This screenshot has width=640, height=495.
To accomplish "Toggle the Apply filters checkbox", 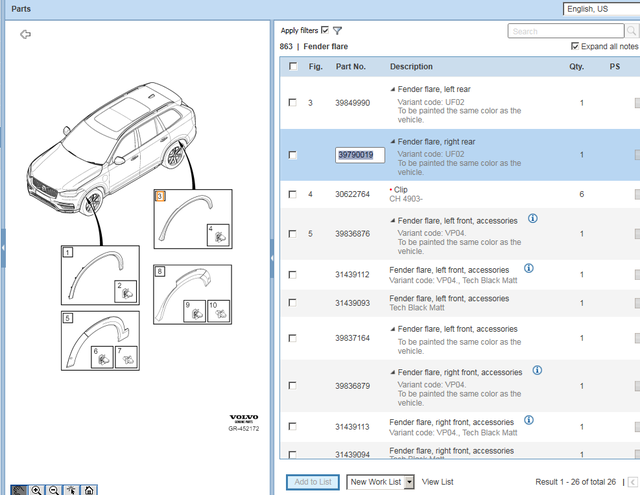I will click(x=325, y=31).
